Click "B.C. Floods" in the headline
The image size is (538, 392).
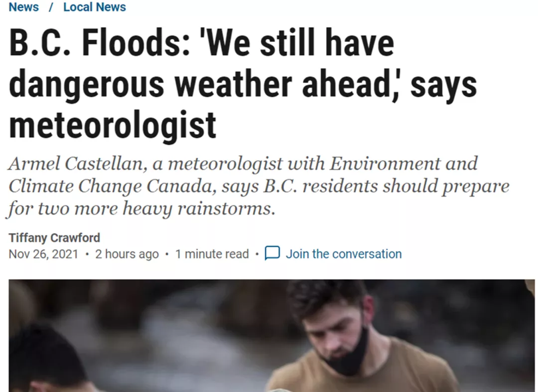tap(94, 44)
